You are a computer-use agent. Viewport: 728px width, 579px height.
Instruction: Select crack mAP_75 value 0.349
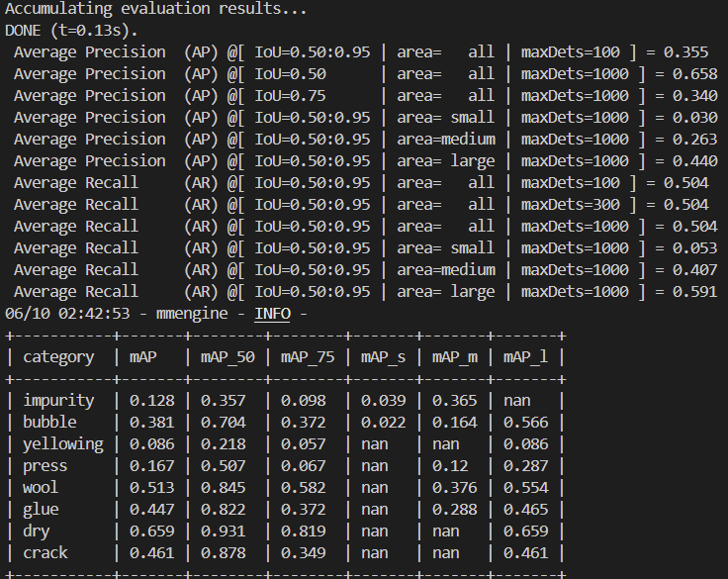304,553
